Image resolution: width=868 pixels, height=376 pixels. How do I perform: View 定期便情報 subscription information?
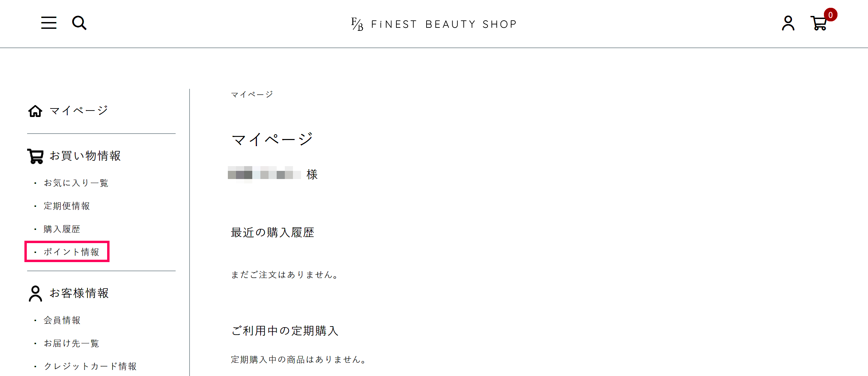coord(66,206)
